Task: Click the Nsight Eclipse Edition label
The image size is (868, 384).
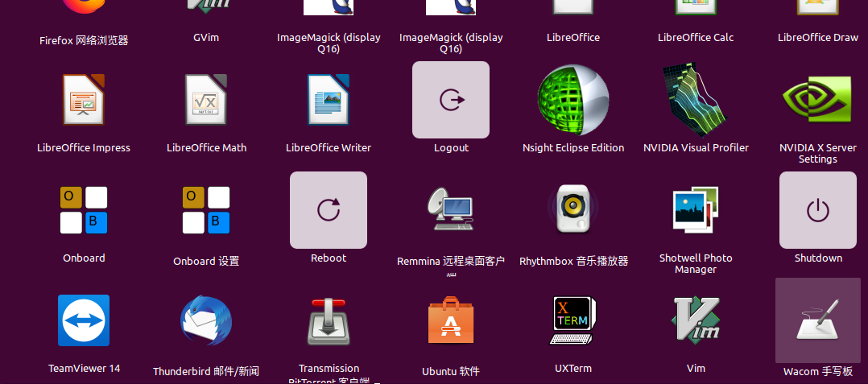Action: tap(573, 148)
